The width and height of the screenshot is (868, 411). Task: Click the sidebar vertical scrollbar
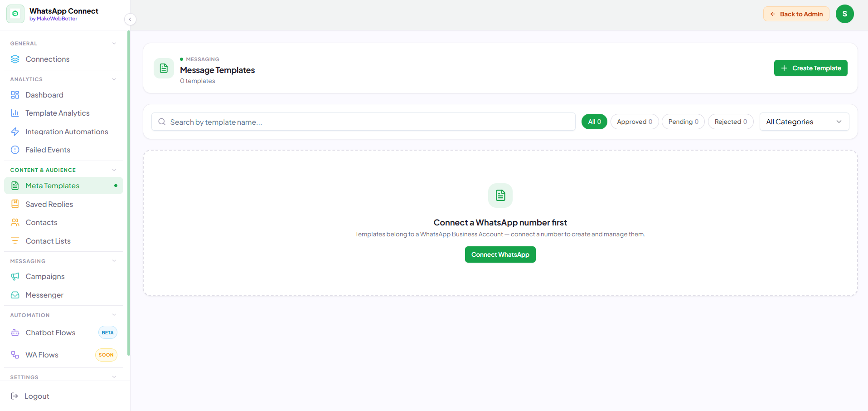(x=129, y=193)
